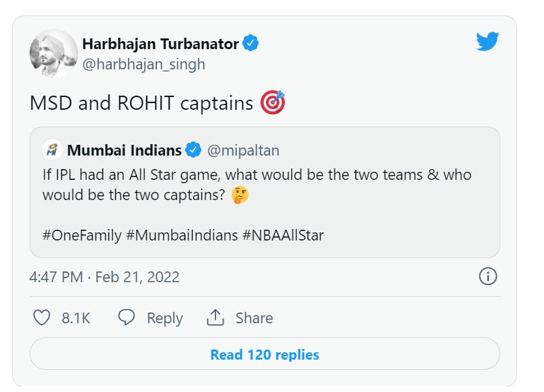
Task: Open Harbhajan Turbanator profile picture
Action: click(54, 53)
